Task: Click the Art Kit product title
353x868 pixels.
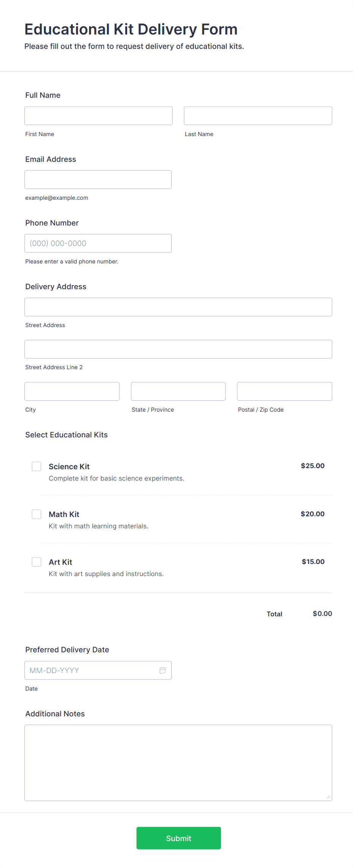Action: point(60,562)
